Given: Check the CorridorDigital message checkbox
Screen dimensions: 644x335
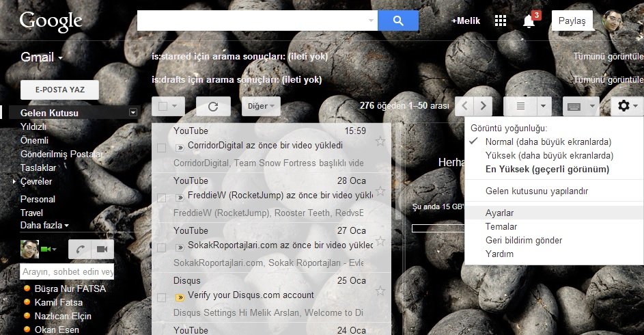Looking at the screenshot, I should coord(161,148).
